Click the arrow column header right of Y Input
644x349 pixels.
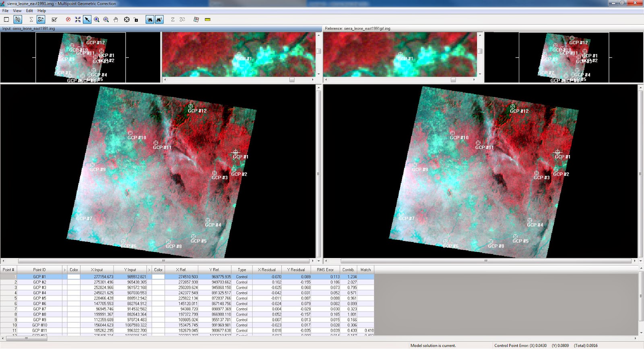coord(149,270)
